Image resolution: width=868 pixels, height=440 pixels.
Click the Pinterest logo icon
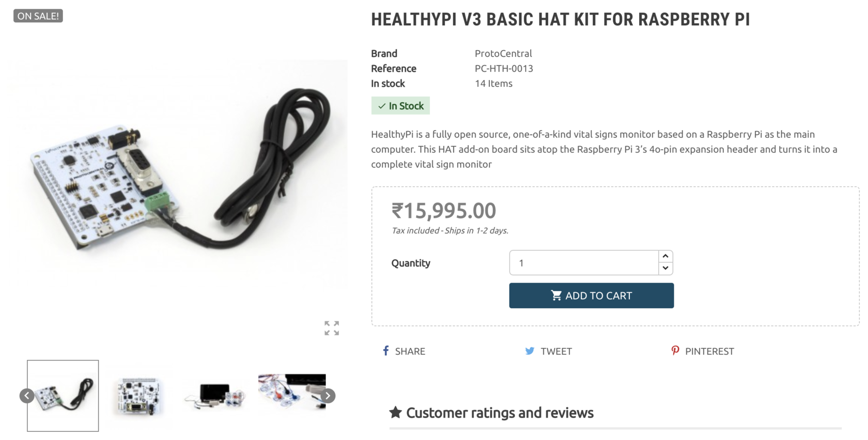pyautogui.click(x=675, y=351)
